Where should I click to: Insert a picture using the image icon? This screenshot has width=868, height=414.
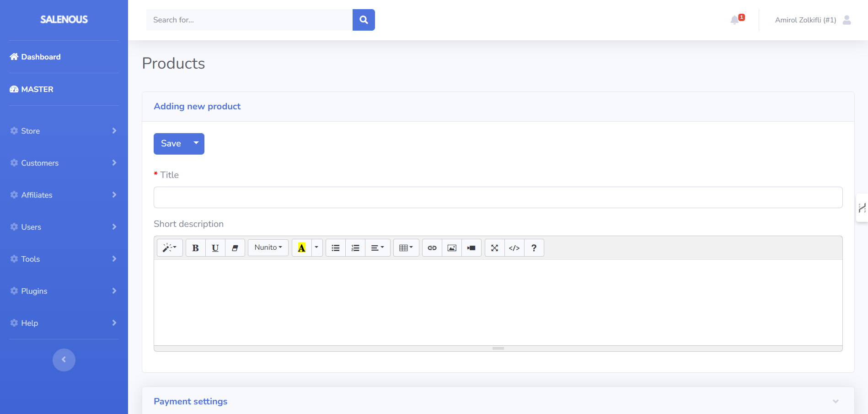point(452,248)
